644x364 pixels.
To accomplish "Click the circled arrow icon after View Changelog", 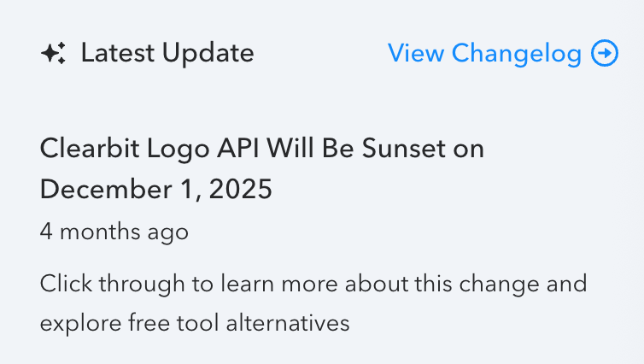I will [605, 54].
